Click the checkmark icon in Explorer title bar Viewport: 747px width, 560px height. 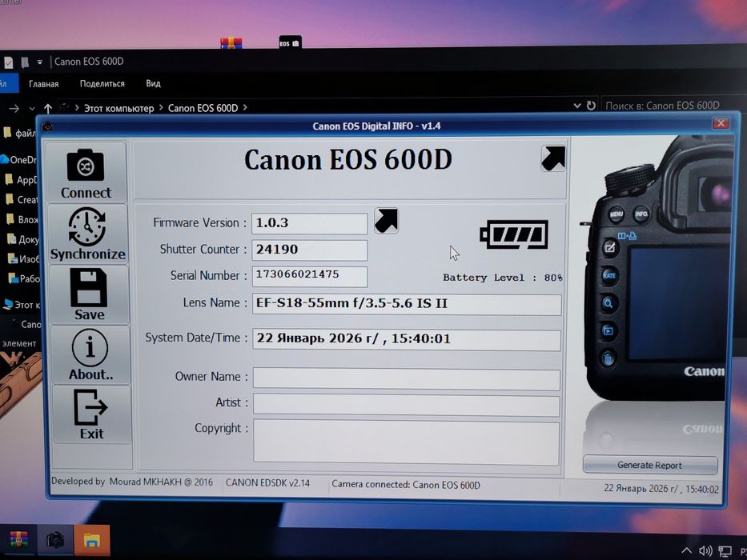pyautogui.click(x=9, y=62)
